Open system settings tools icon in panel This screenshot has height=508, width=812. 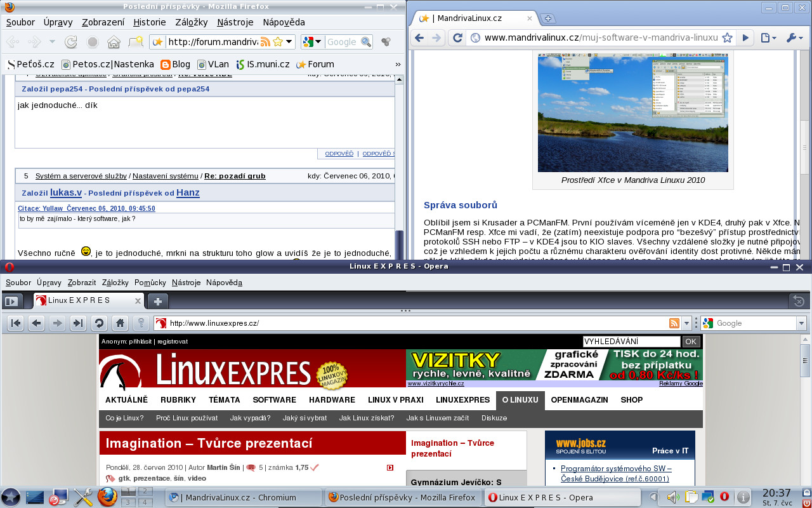(x=83, y=497)
